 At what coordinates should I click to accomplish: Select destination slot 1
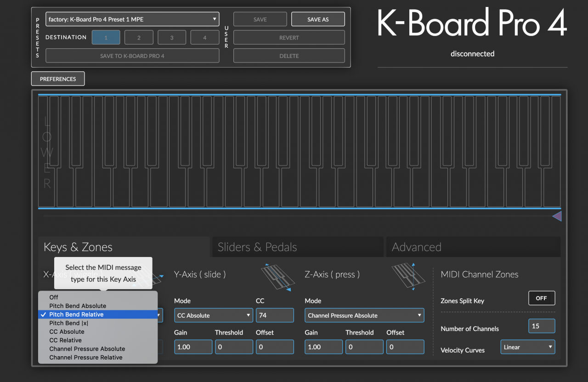coord(106,38)
